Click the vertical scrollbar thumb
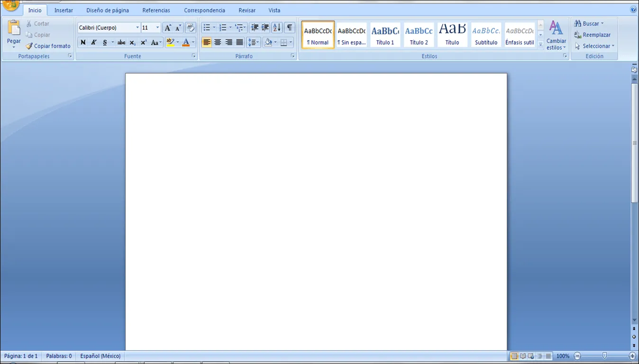 pyautogui.click(x=634, y=143)
